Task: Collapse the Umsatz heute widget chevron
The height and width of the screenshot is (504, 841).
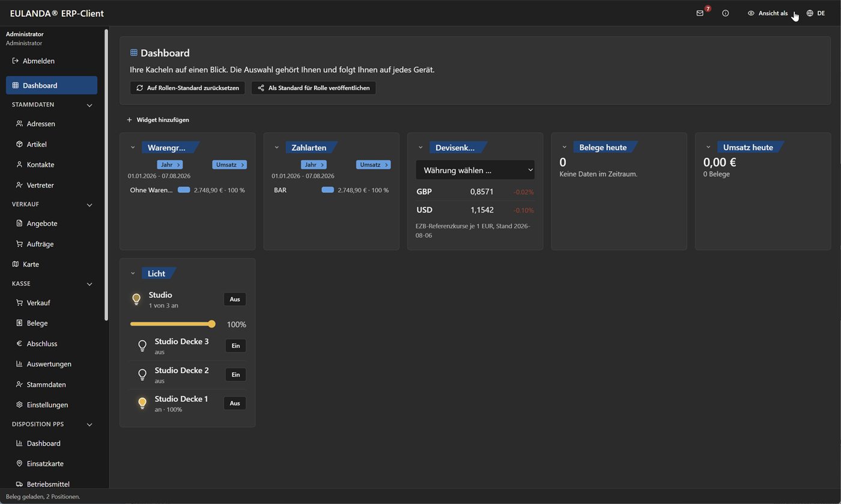Action: 708,147
